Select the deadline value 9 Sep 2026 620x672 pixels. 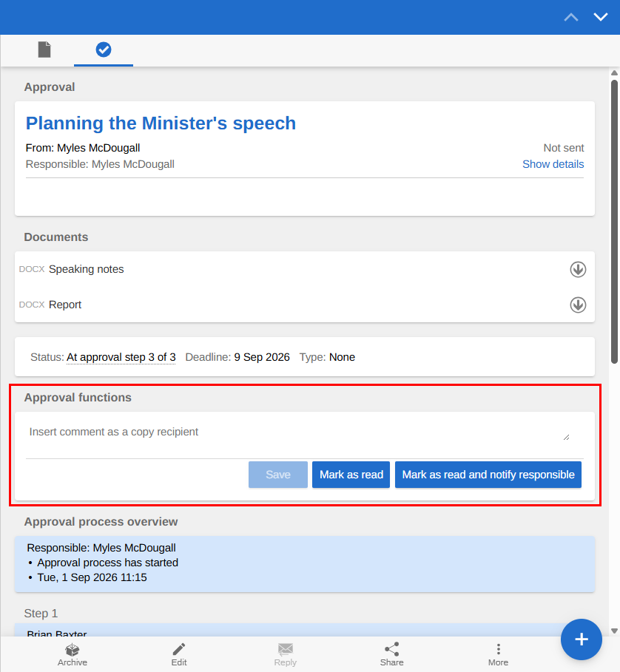coord(262,357)
